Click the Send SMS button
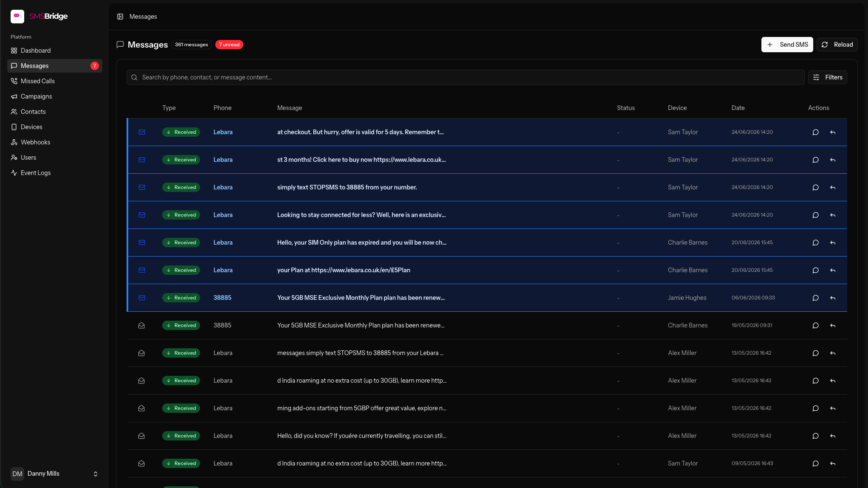Viewport: 868px width, 488px height. click(787, 45)
